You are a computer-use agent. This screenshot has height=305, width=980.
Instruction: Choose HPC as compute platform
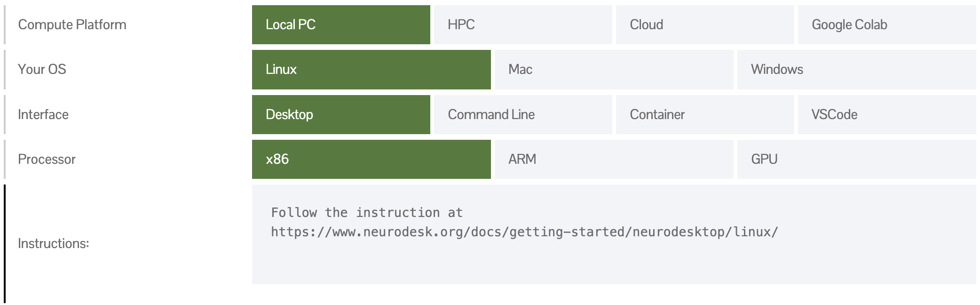522,24
